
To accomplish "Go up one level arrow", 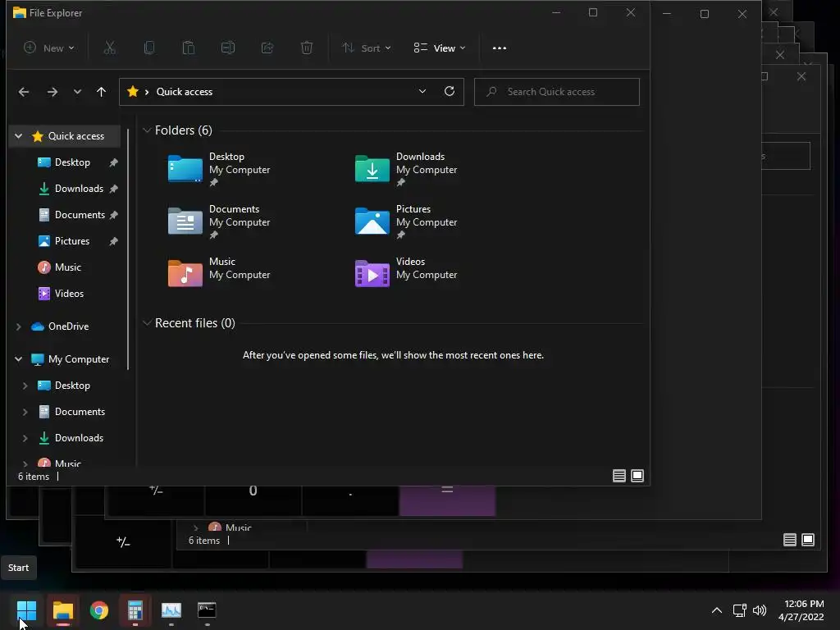I will click(x=101, y=92).
